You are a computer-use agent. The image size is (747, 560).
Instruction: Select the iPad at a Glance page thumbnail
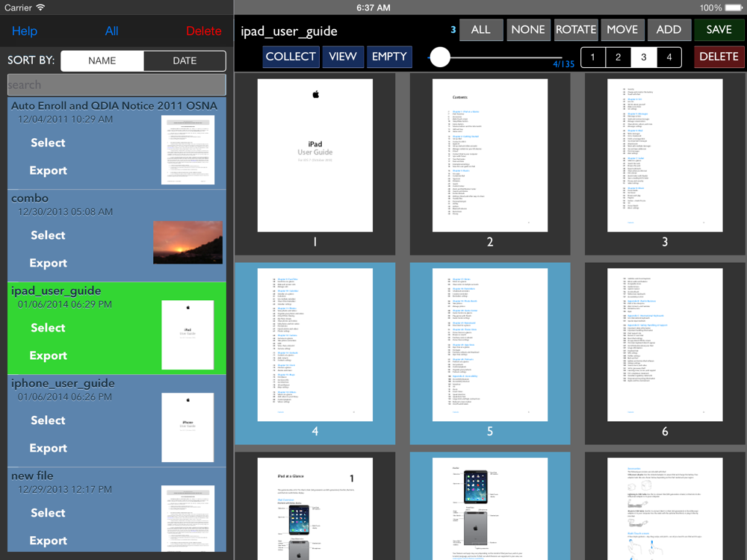(x=315, y=508)
